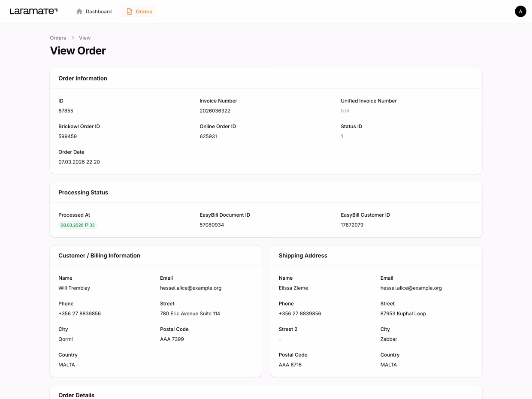Click the breadcrumb chevron separator
This screenshot has width=532, height=399.
(x=73, y=38)
